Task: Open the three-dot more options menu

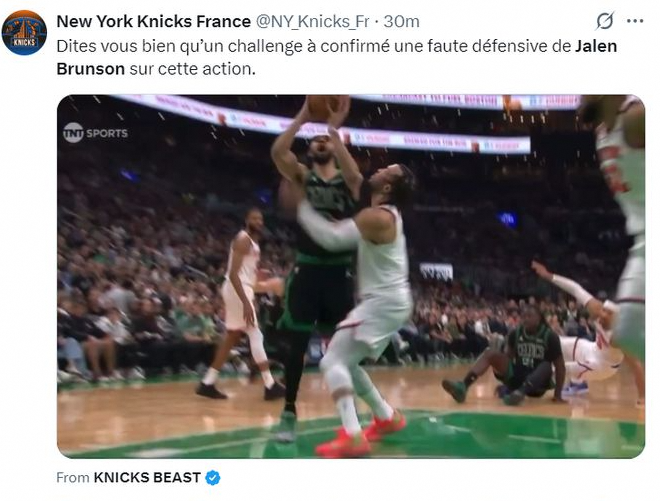Action: point(635,21)
